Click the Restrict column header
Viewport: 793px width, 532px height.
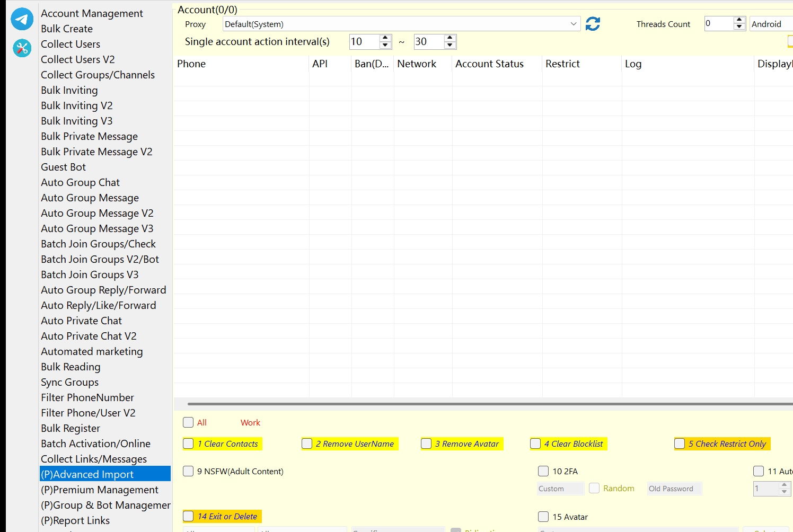point(582,64)
